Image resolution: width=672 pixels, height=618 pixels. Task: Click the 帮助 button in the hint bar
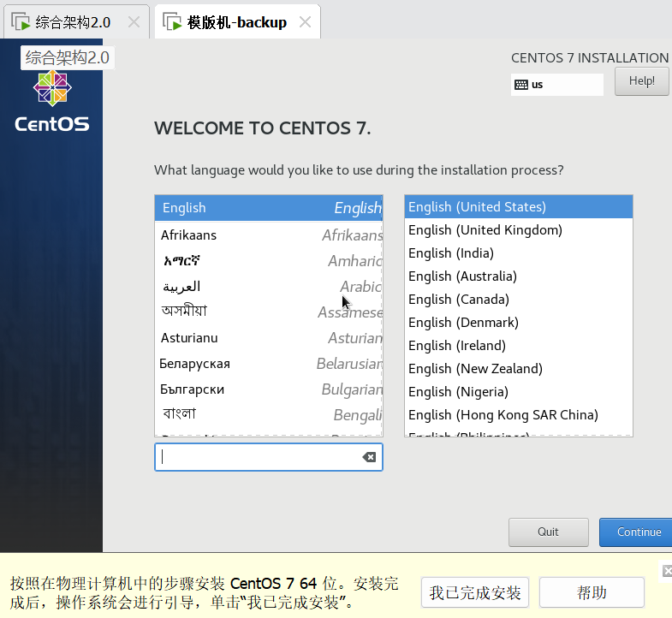pos(592,592)
